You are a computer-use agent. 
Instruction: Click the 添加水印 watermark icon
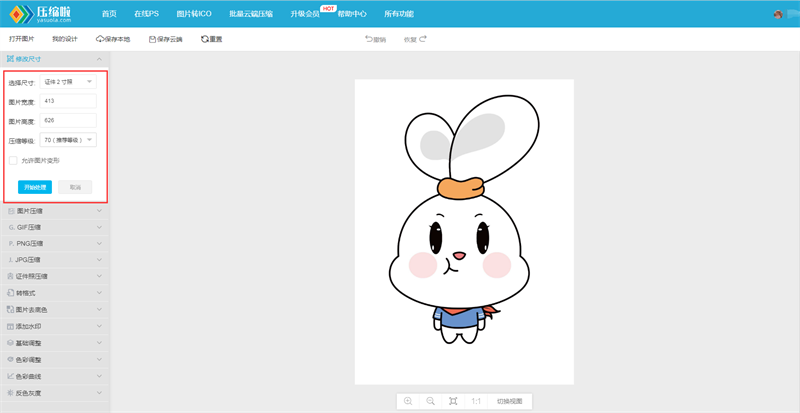coord(10,326)
